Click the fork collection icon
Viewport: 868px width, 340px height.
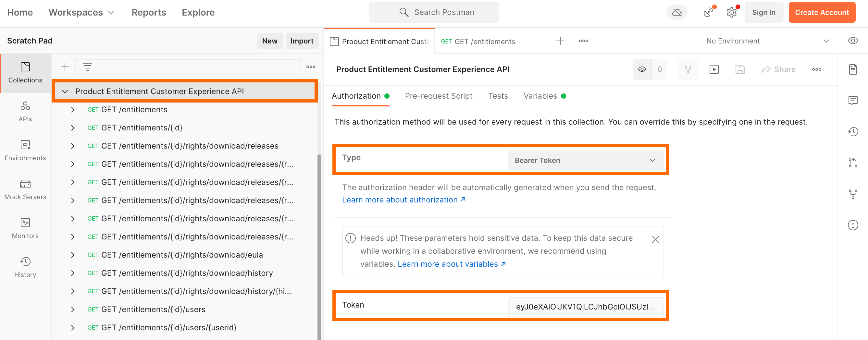[688, 69]
